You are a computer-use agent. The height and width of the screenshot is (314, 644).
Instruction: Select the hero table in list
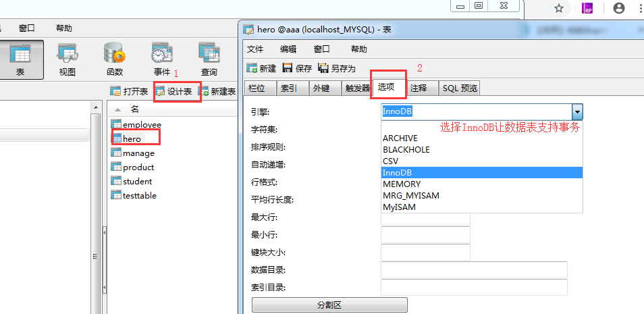(126, 139)
